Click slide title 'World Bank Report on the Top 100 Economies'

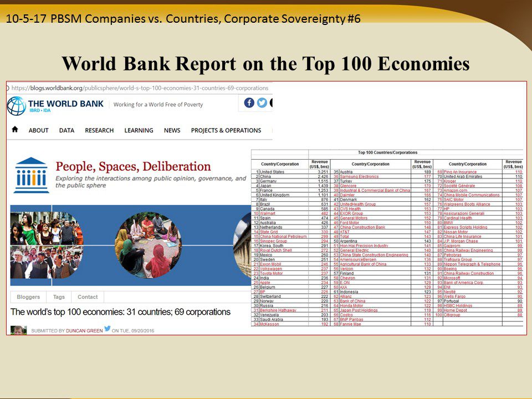tap(265, 63)
